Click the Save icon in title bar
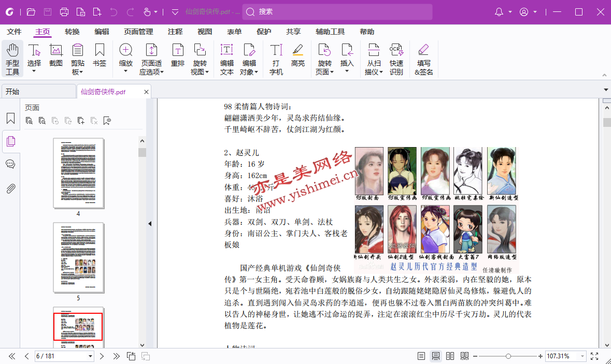This screenshot has height=364, width=611. 48,12
